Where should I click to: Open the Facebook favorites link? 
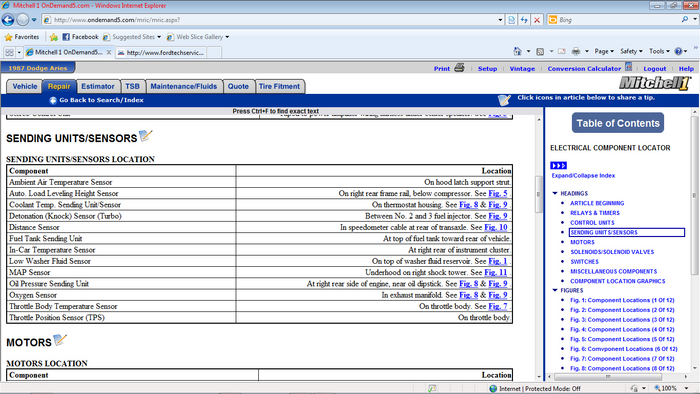pos(80,37)
